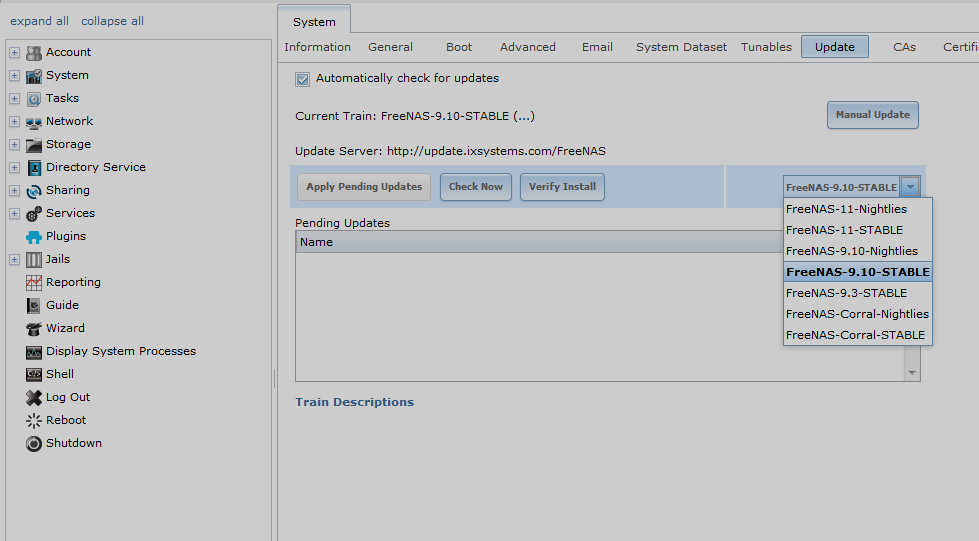Image resolution: width=979 pixels, height=541 pixels.
Task: Click the Reboot spinner icon
Action: click(34, 420)
